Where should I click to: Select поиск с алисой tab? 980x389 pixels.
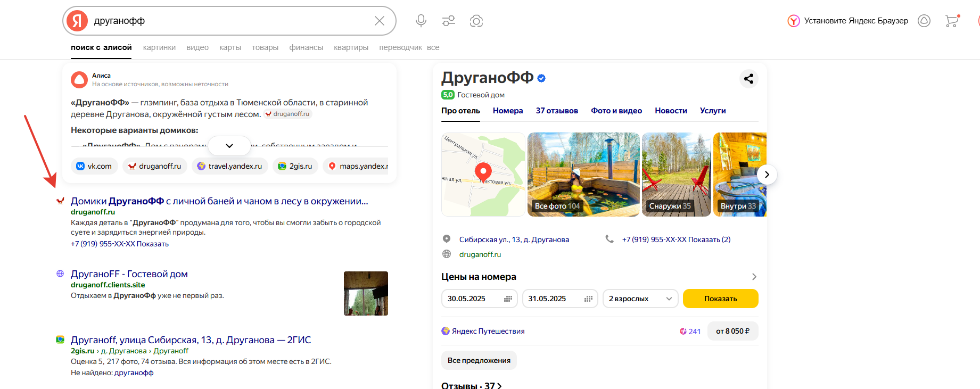click(x=101, y=47)
